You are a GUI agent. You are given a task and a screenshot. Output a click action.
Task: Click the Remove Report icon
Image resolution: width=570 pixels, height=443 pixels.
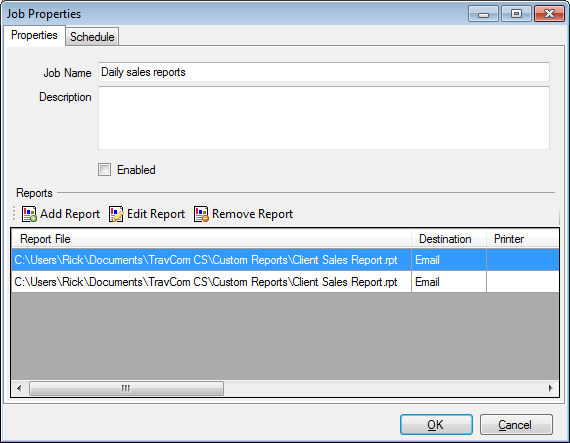pyautogui.click(x=201, y=214)
